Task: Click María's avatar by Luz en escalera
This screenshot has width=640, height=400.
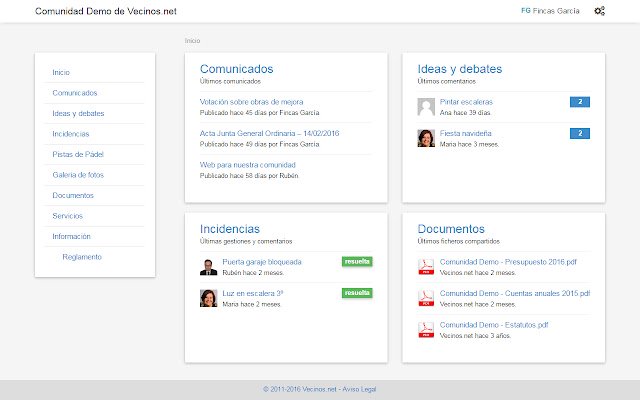Action: (x=208, y=298)
